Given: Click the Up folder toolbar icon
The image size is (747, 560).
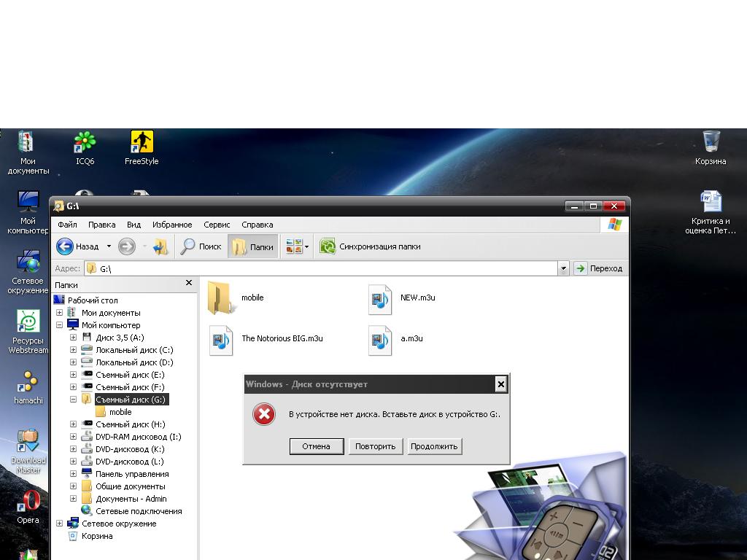Looking at the screenshot, I should pos(160,246).
